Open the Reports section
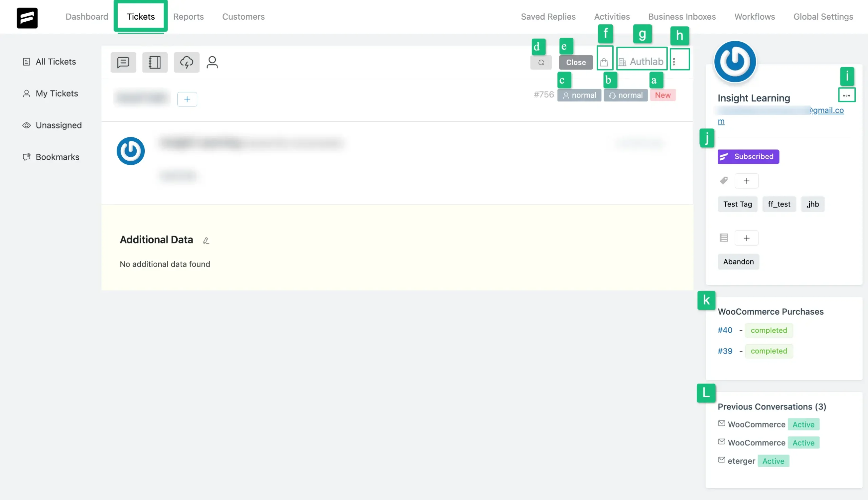The height and width of the screenshot is (500, 868). pyautogui.click(x=189, y=17)
